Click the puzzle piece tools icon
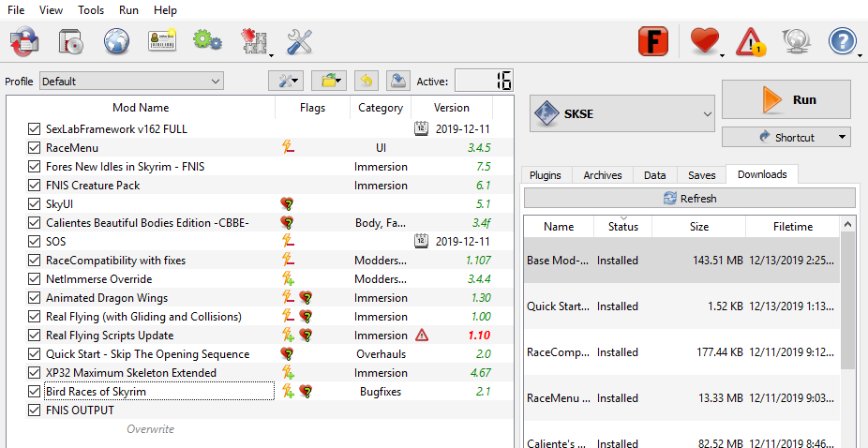Screen dimensions: 868x448 pyautogui.click(x=253, y=42)
